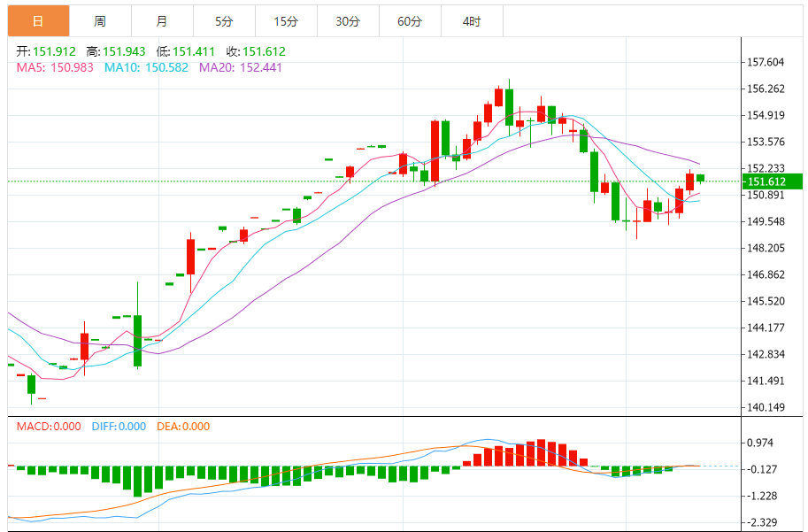Click the 高:151.943 high price text

pos(116,51)
